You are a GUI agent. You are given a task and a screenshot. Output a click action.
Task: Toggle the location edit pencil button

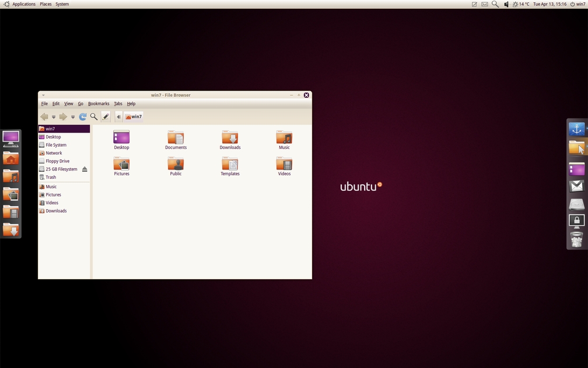pos(106,117)
